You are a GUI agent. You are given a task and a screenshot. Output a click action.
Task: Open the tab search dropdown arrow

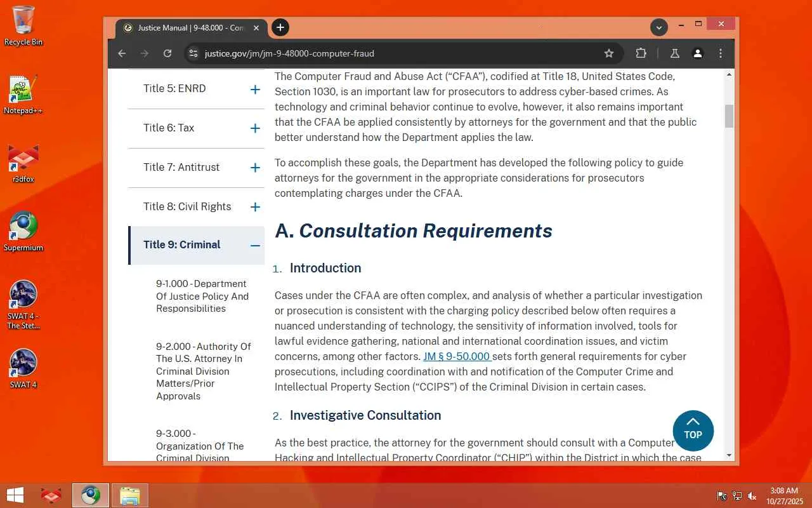point(659,27)
